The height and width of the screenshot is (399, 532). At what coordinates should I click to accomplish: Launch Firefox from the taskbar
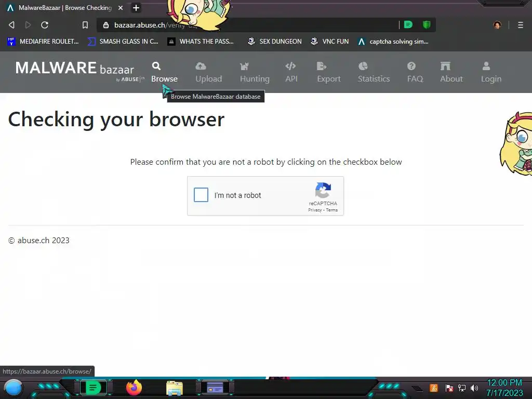point(134,388)
